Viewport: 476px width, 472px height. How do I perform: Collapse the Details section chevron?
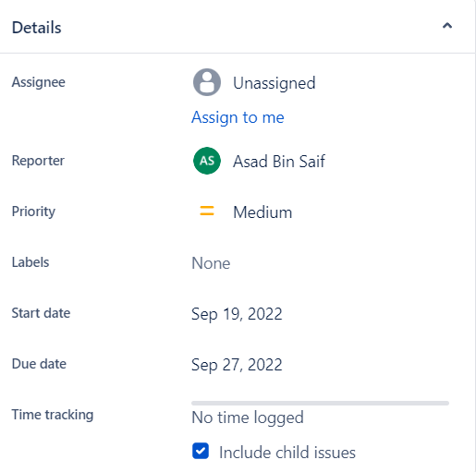(x=447, y=26)
